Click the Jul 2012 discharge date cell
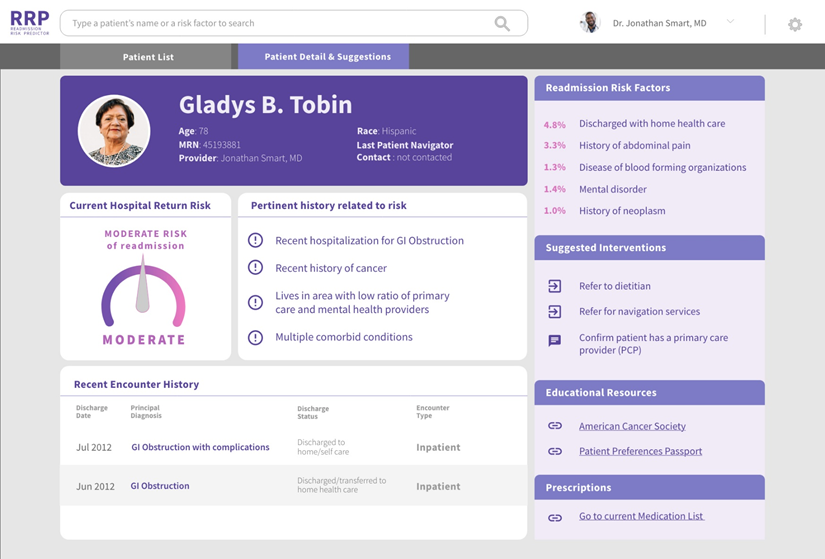Image resolution: width=825 pixels, height=559 pixels. (94, 447)
